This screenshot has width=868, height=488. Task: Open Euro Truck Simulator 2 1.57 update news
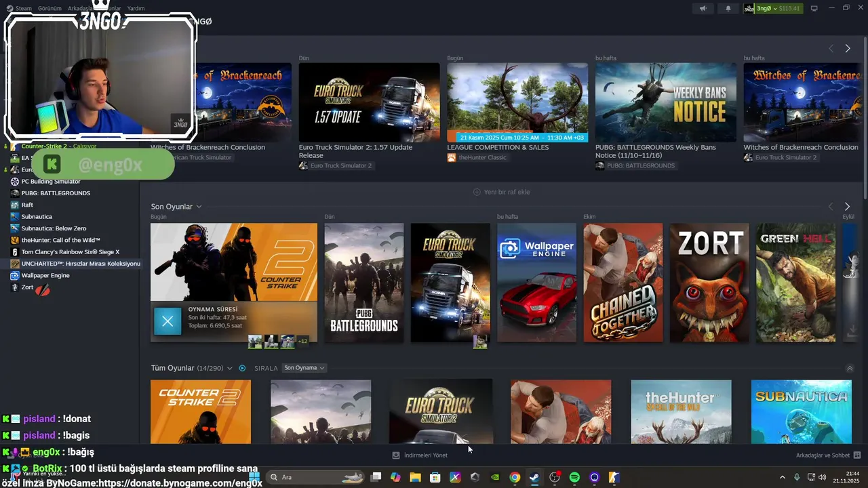click(x=369, y=102)
